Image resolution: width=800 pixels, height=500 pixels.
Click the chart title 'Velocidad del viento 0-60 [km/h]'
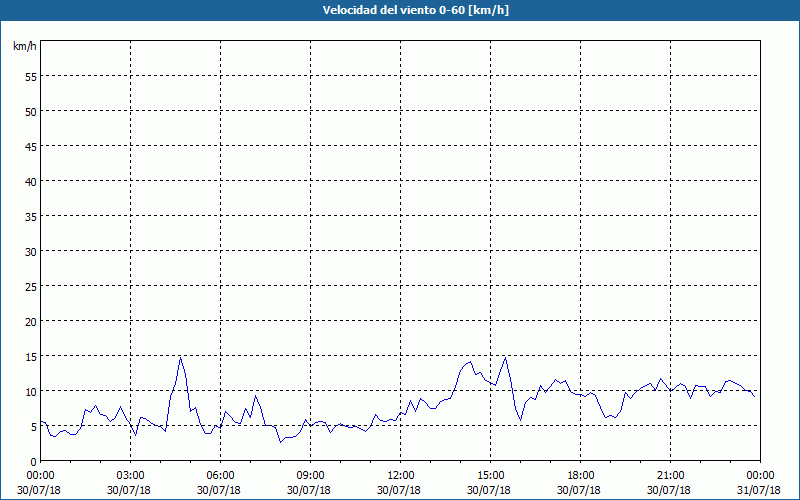coord(415,10)
